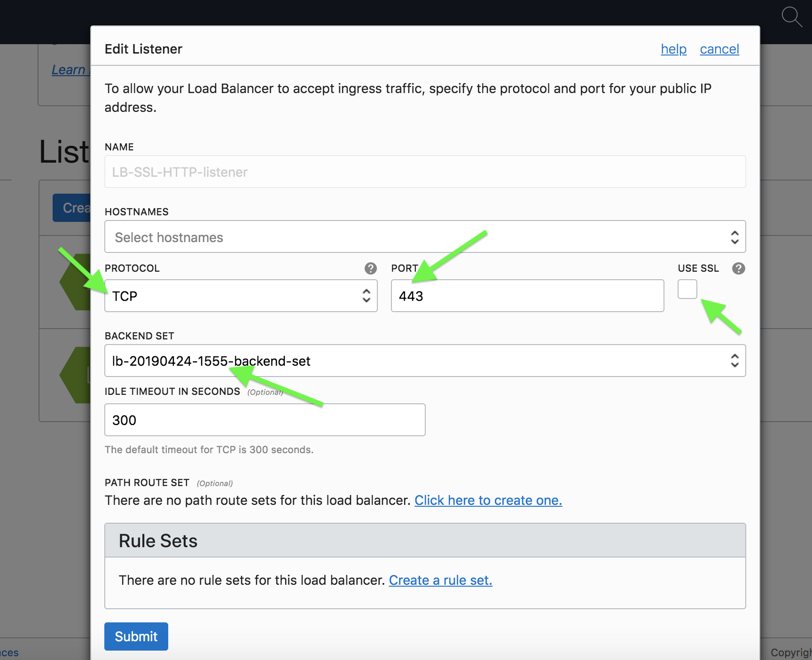Focus the Idle Timeout field showing 300
812x660 pixels.
tap(265, 420)
